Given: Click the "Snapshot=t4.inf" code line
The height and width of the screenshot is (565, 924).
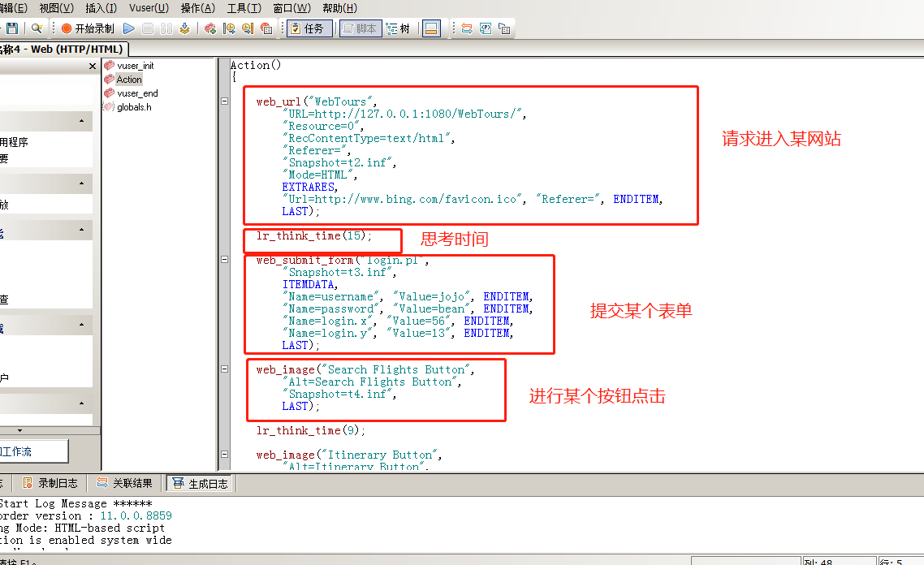Looking at the screenshot, I should (339, 395).
